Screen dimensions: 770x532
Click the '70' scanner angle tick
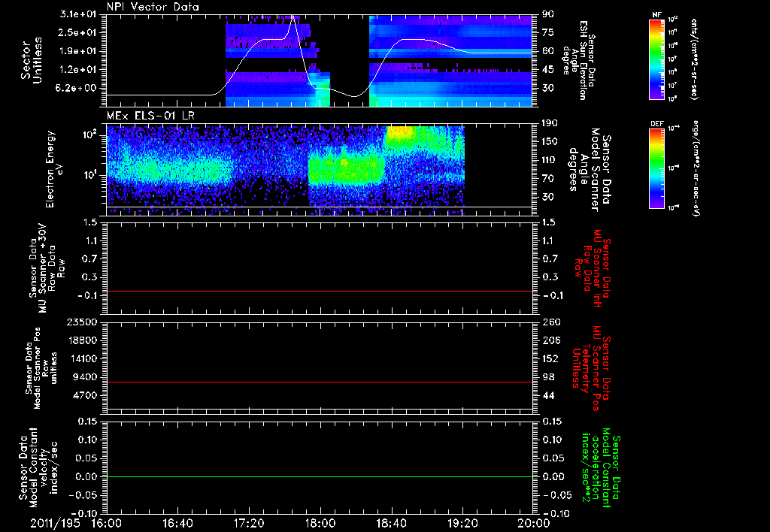548,179
